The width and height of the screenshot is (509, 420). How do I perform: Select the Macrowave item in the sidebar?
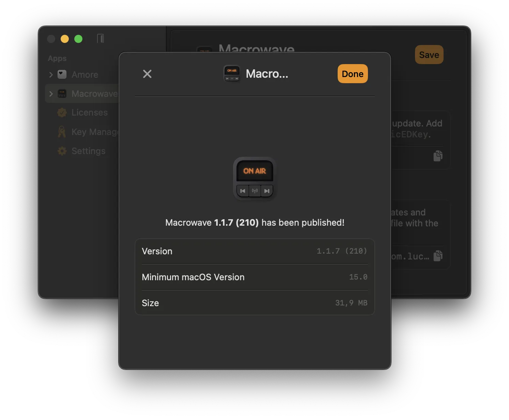pyautogui.click(x=94, y=94)
